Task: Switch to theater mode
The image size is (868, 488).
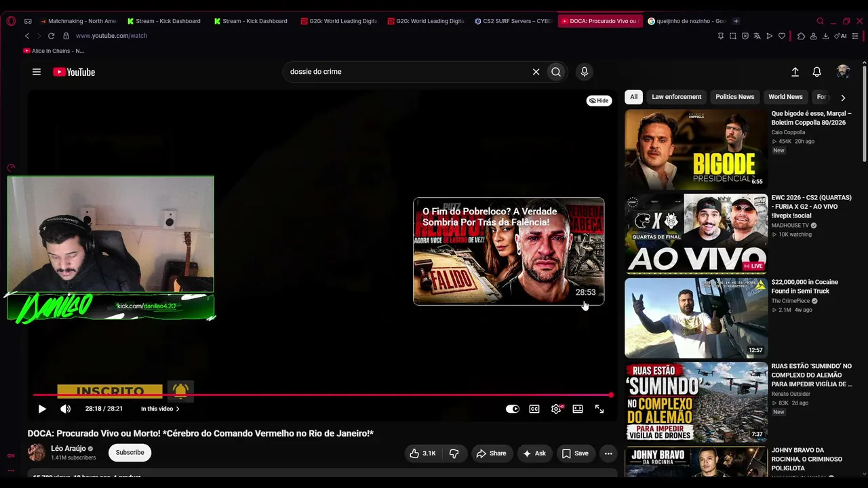Action: click(x=578, y=409)
